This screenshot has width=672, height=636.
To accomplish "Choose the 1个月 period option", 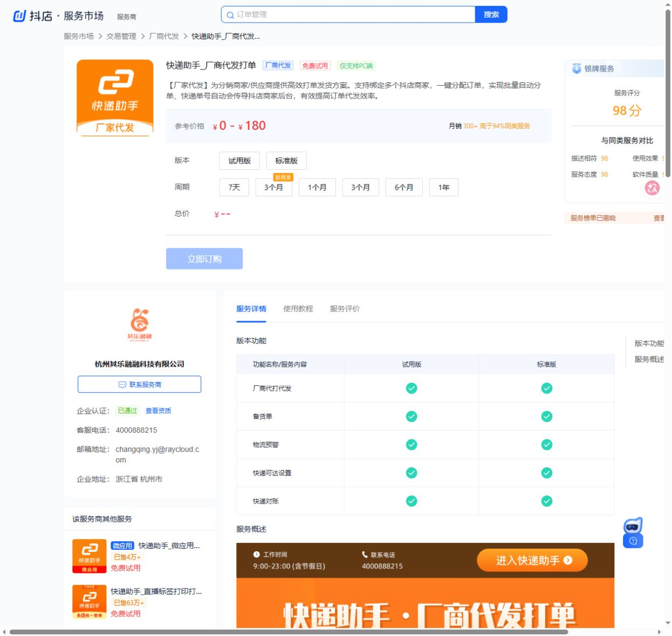I will pyautogui.click(x=317, y=188).
